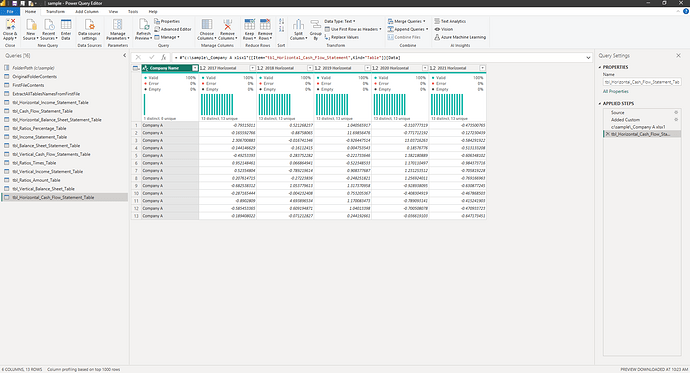Select tbl_Ratios_Times_Table query
The width and height of the screenshot is (690, 373).
pos(65,163)
